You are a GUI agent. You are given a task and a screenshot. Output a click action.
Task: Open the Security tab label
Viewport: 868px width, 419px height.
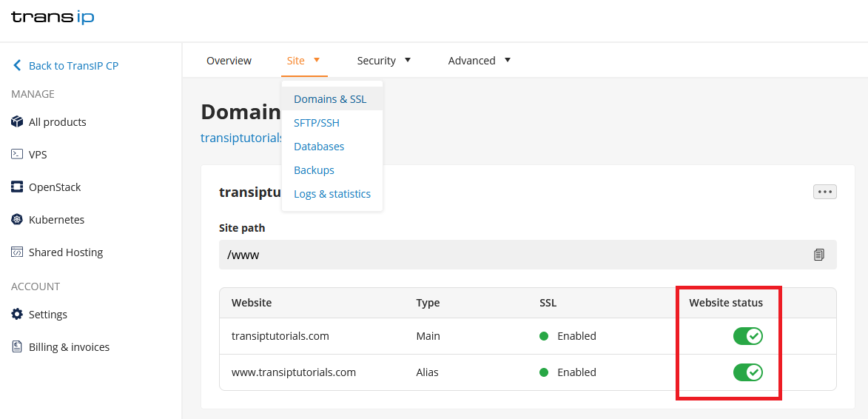point(377,60)
